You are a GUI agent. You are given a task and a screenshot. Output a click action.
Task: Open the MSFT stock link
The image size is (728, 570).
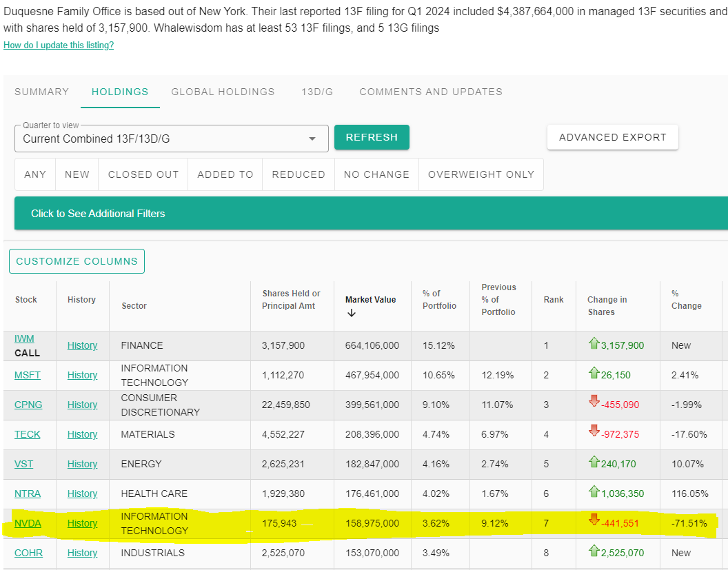pyautogui.click(x=28, y=375)
